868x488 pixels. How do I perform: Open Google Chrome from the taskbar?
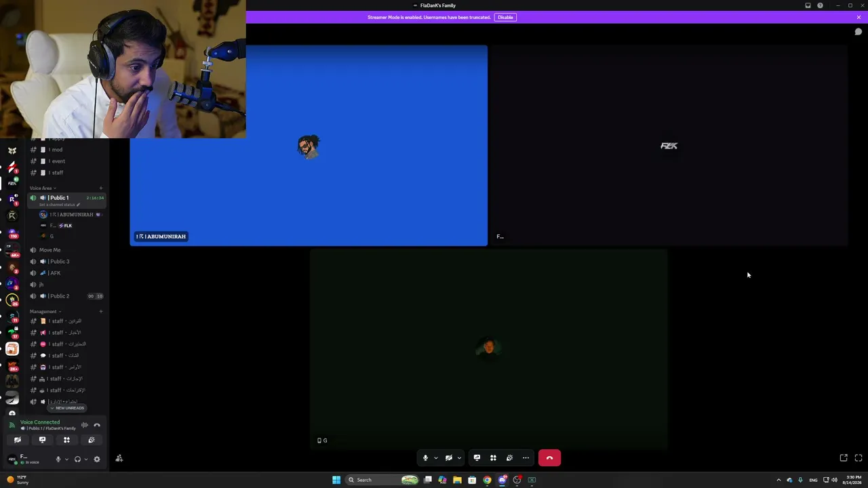487,480
